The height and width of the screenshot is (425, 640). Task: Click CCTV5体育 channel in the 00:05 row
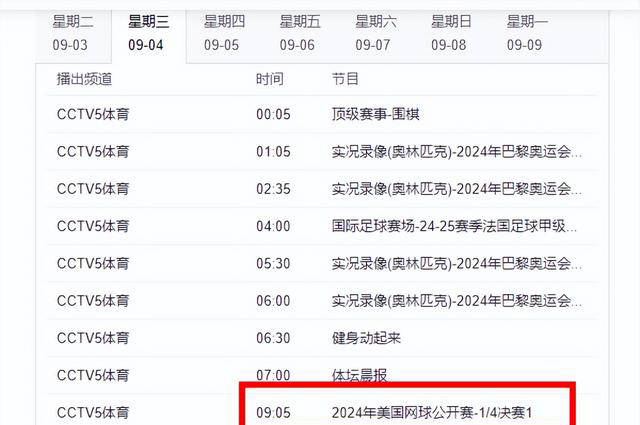pyautogui.click(x=93, y=114)
